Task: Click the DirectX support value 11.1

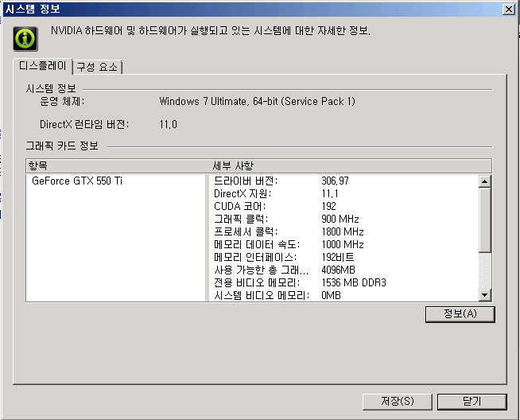Action: (x=330, y=193)
